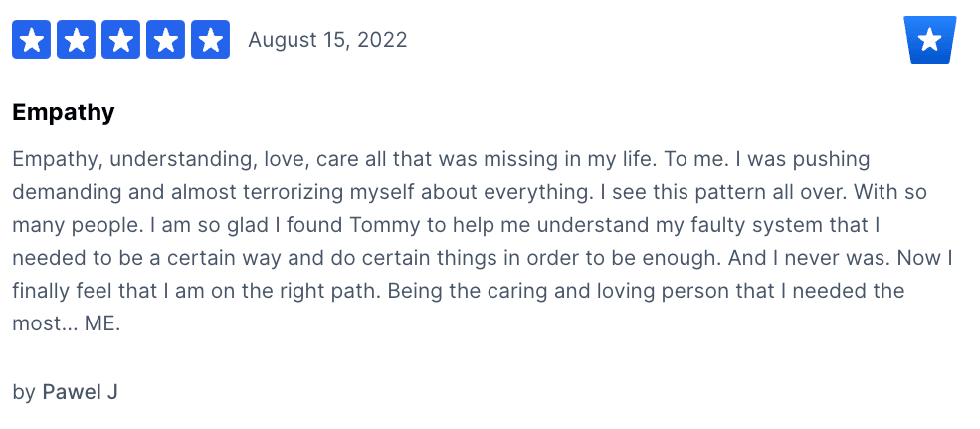Click the name Tommy in the review
Image resolution: width=980 pixels, height=429 pixels.
point(386,226)
